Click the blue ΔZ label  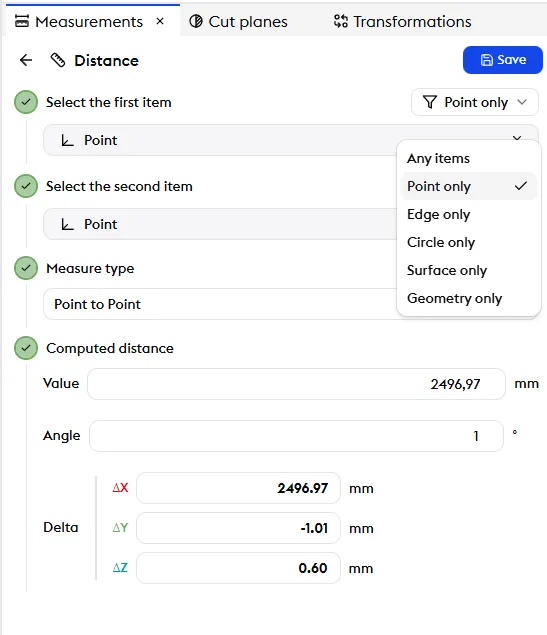(120, 568)
